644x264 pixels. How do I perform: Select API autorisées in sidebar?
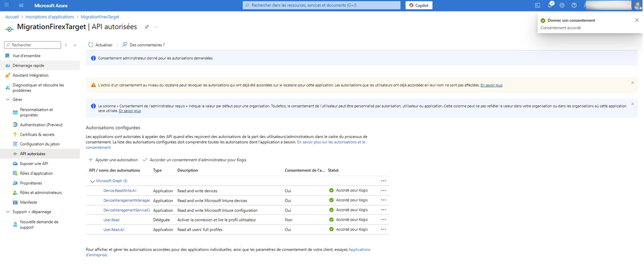point(32,154)
